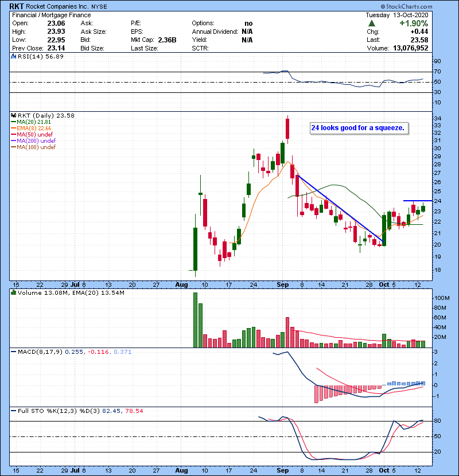Click the RSI(14) 56.89 panel label
Screen dimensions: 459x476
(40, 56)
